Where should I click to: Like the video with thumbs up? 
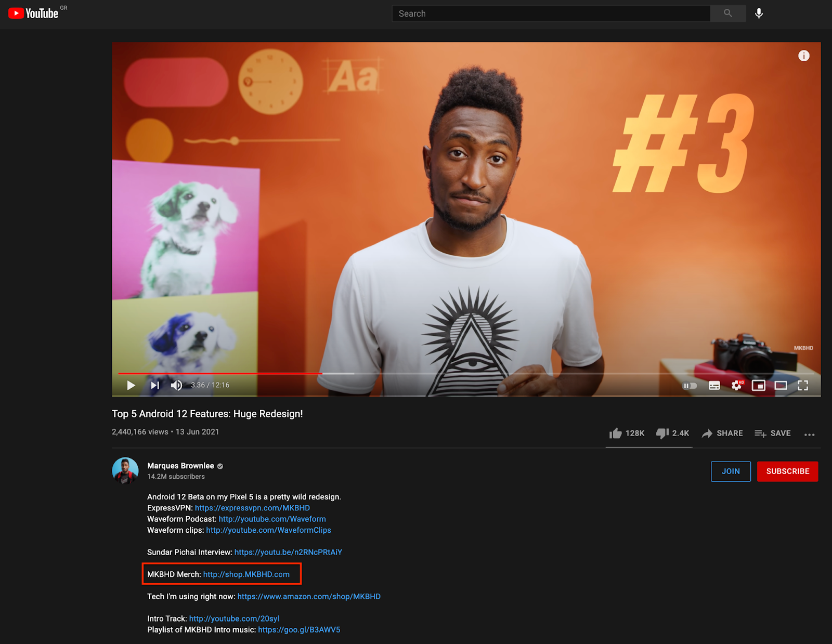coord(627,433)
